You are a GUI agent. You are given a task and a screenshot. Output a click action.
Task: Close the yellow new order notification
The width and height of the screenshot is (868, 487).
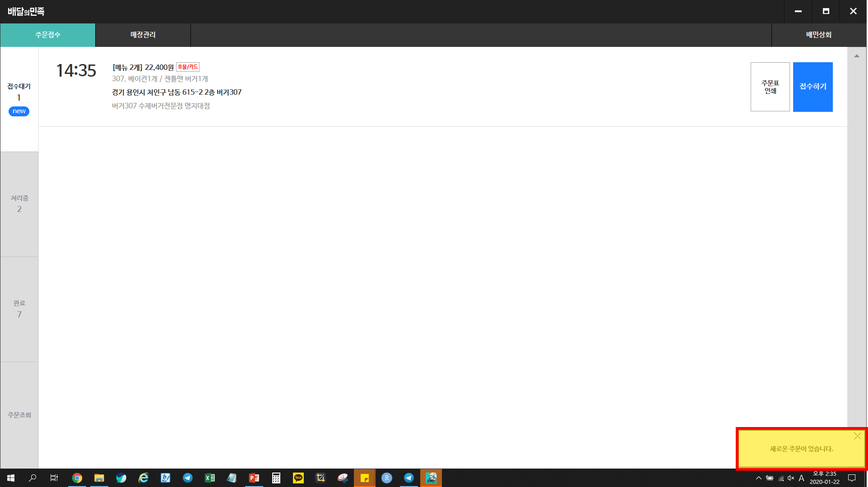click(x=857, y=436)
